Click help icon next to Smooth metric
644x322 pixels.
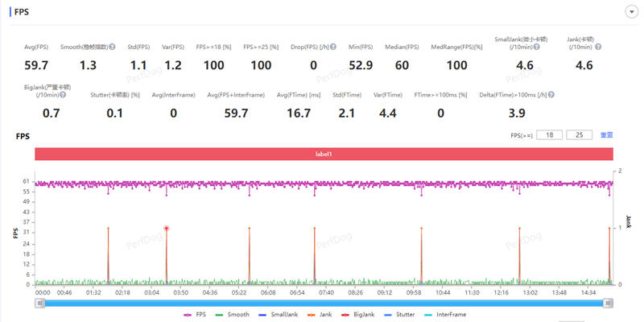pyautogui.click(x=112, y=47)
